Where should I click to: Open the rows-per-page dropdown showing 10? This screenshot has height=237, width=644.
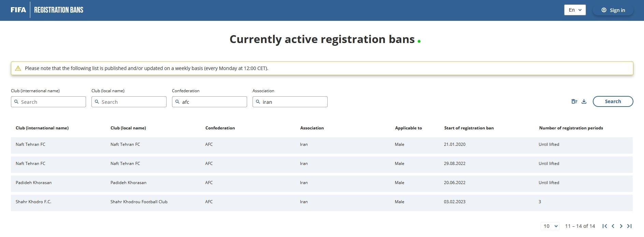(550, 226)
